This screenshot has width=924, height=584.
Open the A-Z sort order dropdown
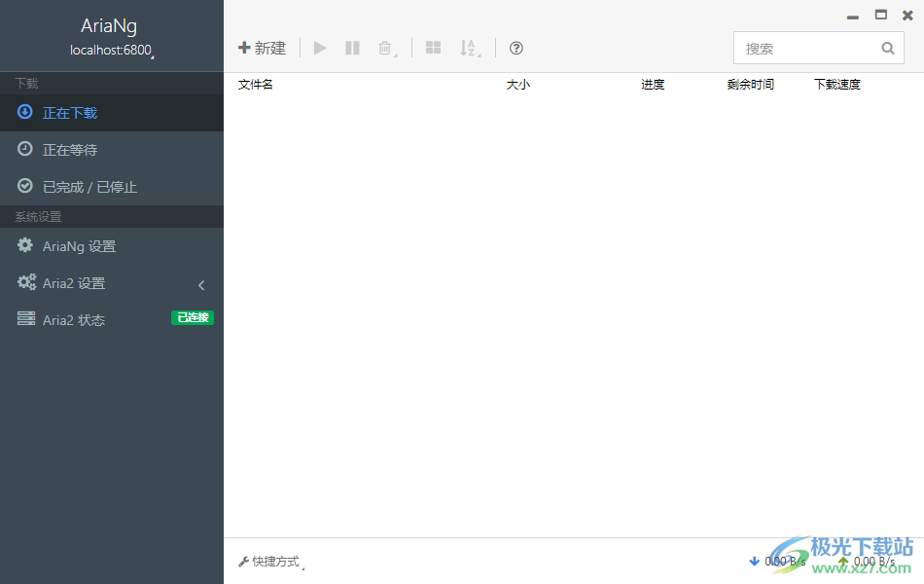point(470,49)
